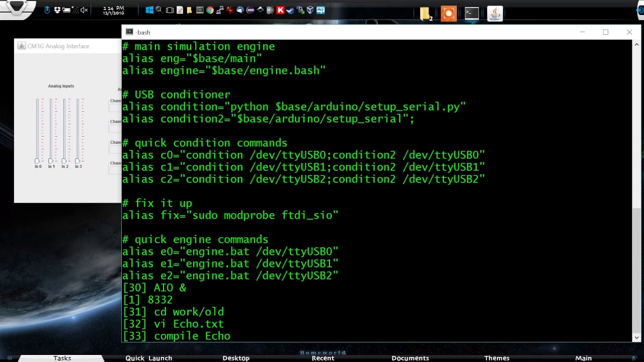Switch to the Documents bottom tab
644x362 pixels.
[x=410, y=358]
